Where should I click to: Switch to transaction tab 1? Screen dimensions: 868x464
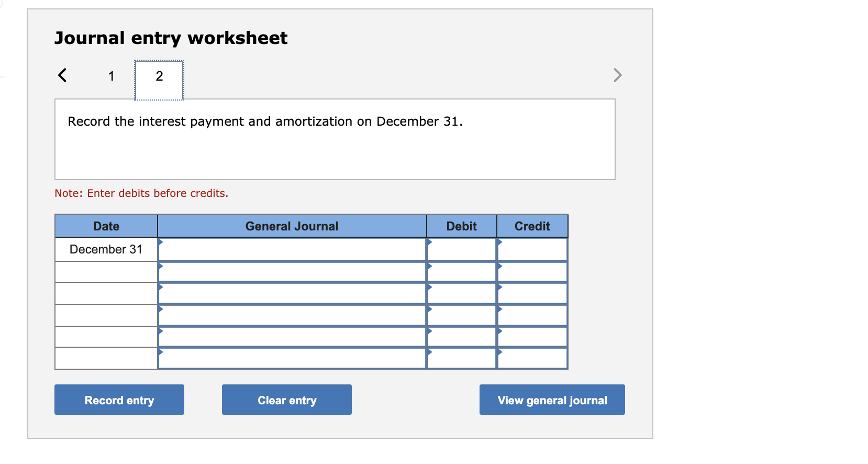click(x=112, y=76)
